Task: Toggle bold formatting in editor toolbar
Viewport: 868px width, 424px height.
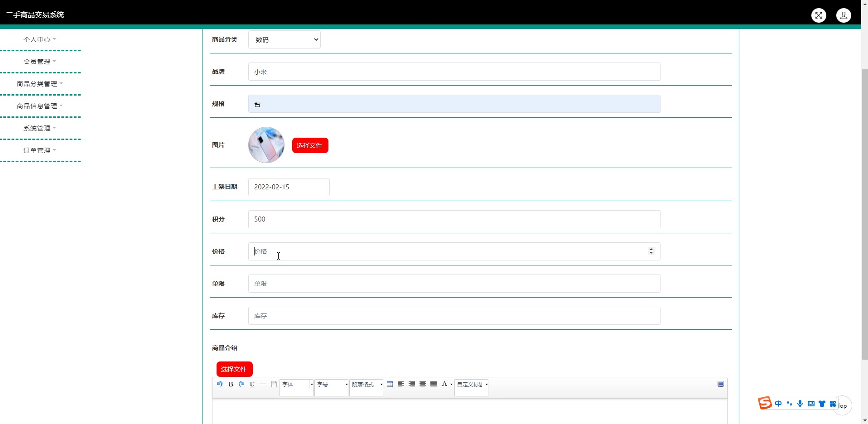Action: point(231,384)
